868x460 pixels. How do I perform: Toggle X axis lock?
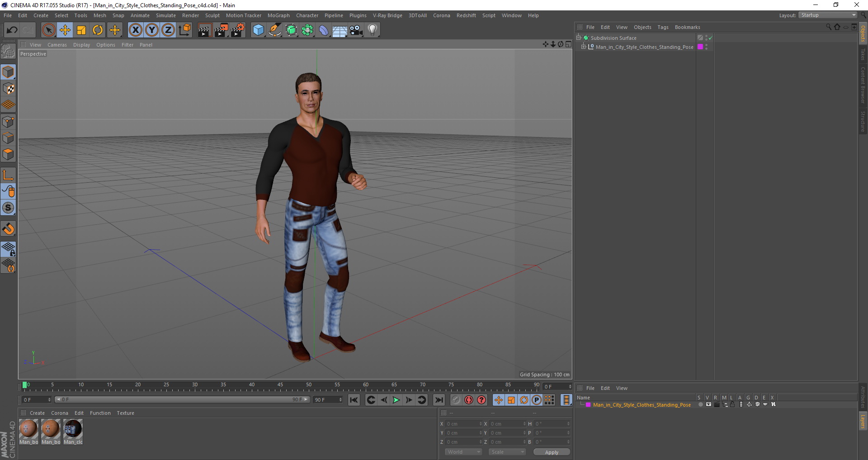click(x=135, y=30)
